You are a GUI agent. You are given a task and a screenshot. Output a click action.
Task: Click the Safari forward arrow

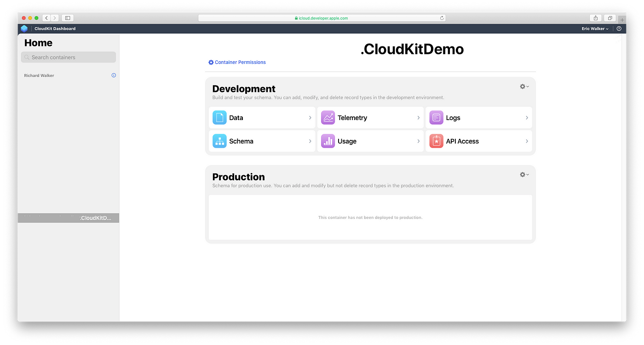(x=55, y=18)
